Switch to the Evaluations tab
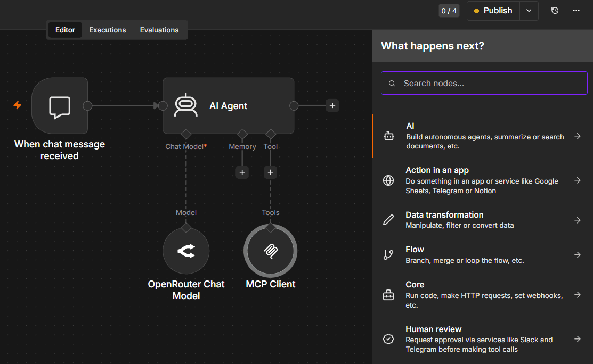 point(159,30)
